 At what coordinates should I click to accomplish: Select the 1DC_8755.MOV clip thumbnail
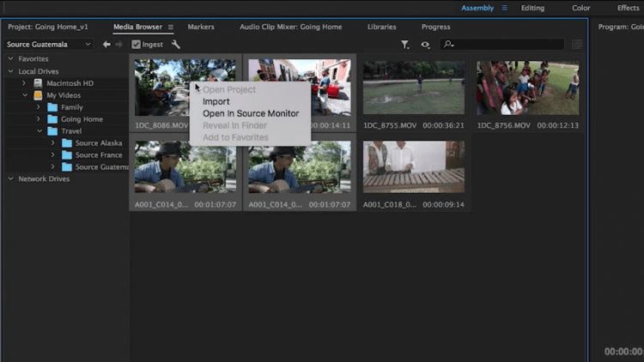pos(413,87)
